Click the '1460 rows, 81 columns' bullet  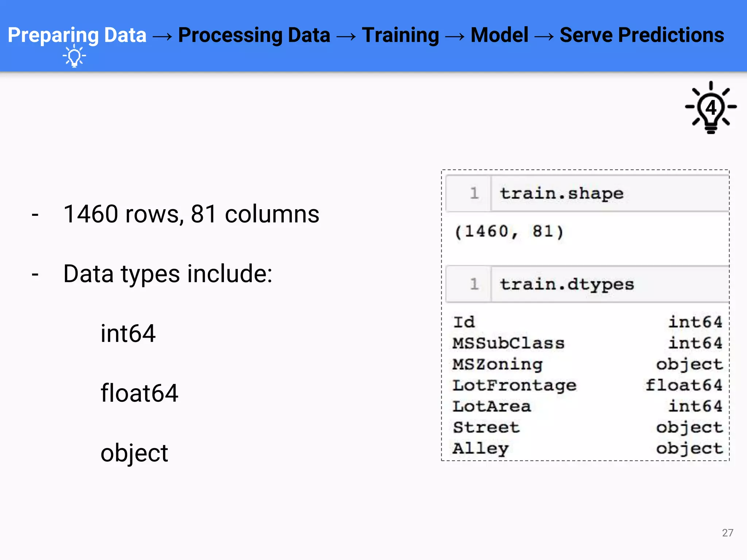(191, 214)
